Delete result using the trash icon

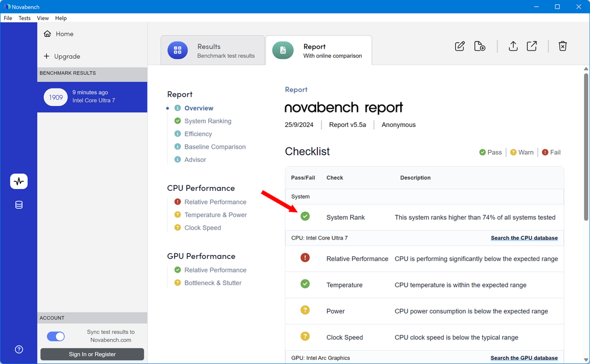click(x=562, y=46)
